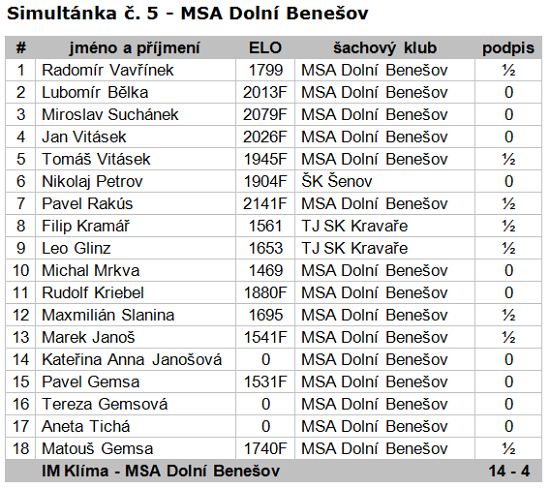Click the šachový klub column header

385,48
